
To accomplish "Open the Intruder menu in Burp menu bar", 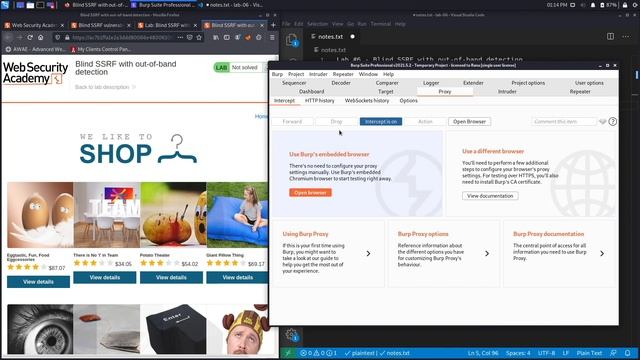I will click(318, 74).
